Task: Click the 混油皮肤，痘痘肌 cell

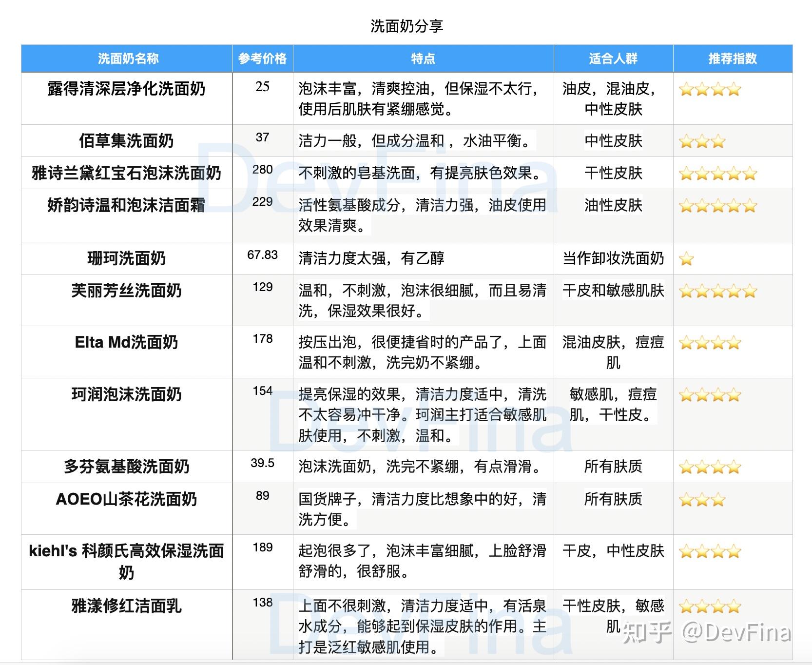Action: point(613,352)
